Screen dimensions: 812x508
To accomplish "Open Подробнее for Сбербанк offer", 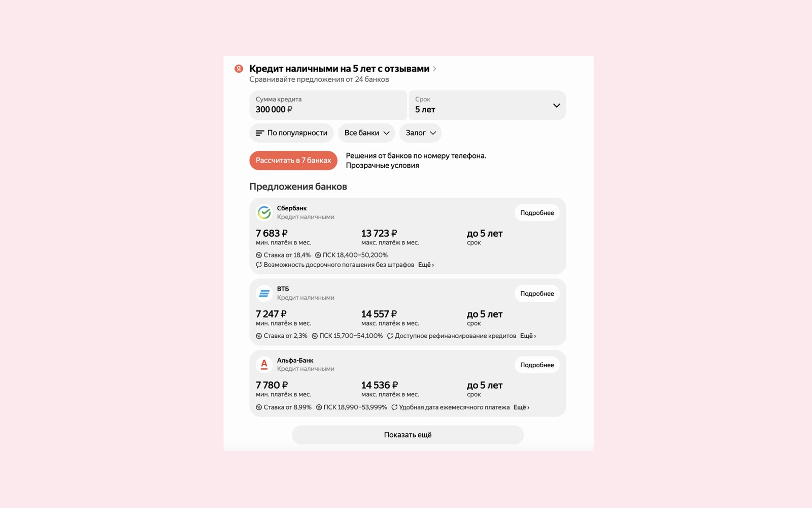I will [x=537, y=213].
